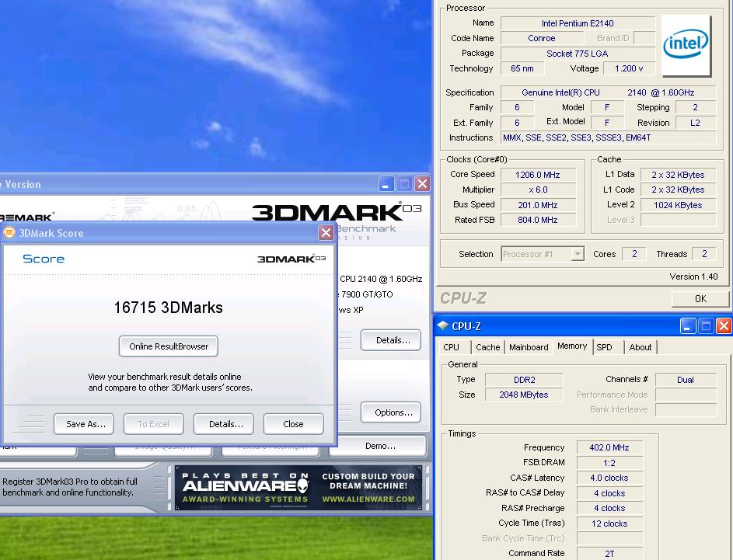733x560 pixels.
Task: Click the processor Name field Intel Pentium E2140
Action: (x=578, y=23)
